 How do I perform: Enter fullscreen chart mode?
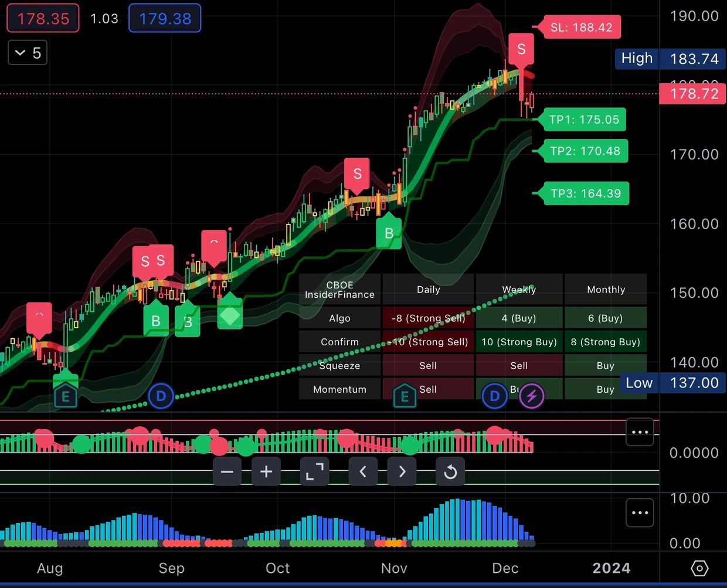pyautogui.click(x=314, y=471)
